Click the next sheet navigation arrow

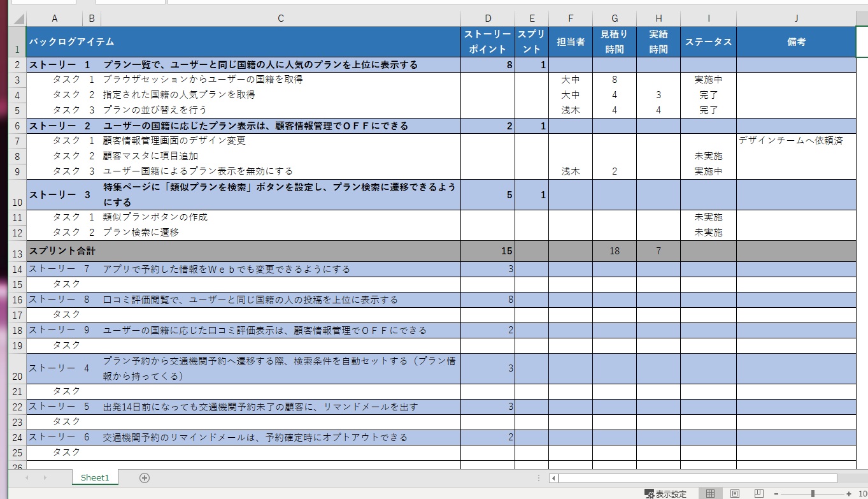pyautogui.click(x=45, y=477)
